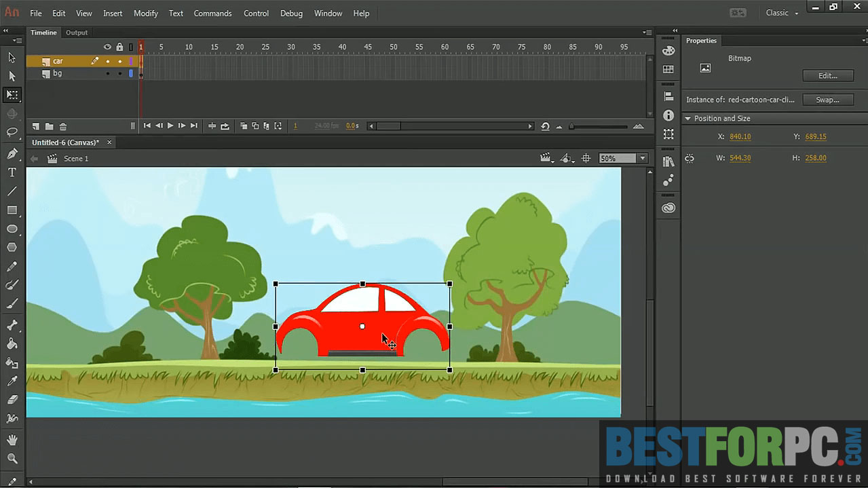Select the Lasso tool
Screen dimensions: 868x488
tap(12, 132)
